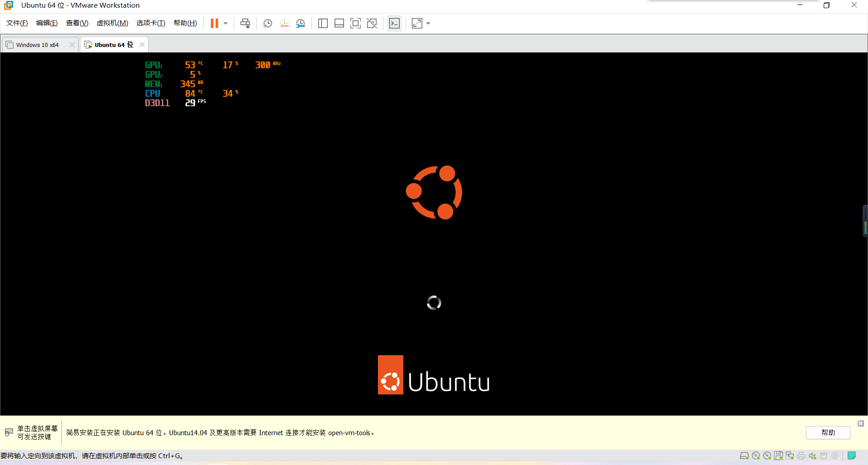Click the stretch guest display icon

point(417,23)
